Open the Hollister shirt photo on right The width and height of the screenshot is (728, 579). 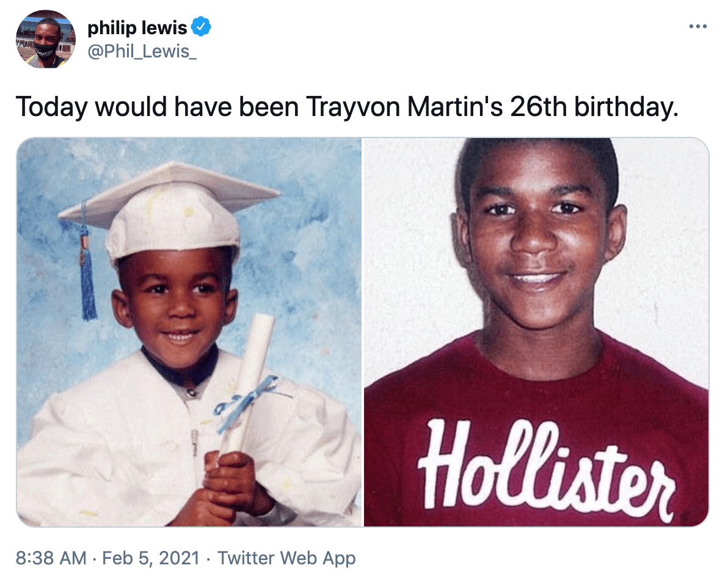(536, 332)
